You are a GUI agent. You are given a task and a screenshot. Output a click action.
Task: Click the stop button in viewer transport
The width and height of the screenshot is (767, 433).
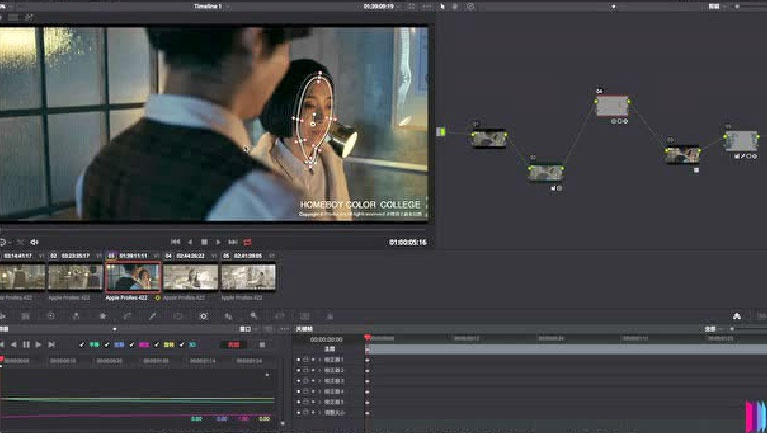click(x=204, y=242)
